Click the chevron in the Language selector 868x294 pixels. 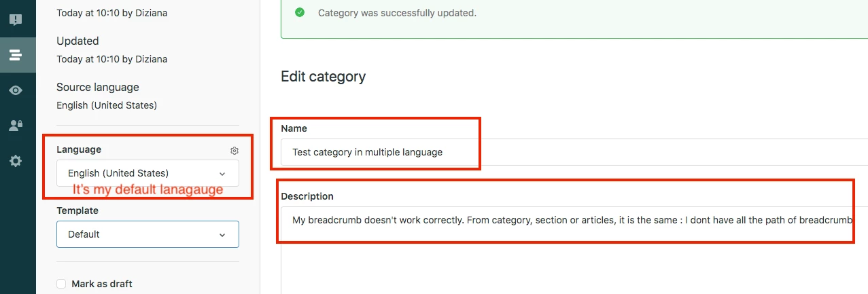(x=222, y=174)
